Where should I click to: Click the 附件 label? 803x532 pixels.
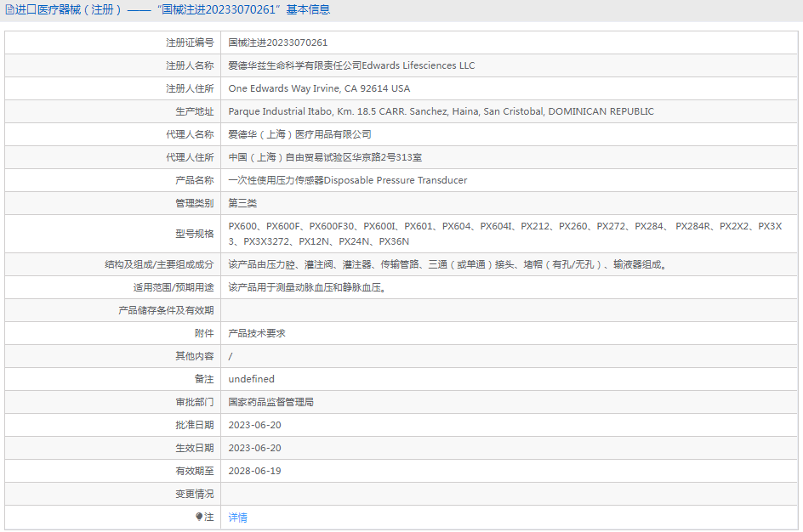[x=204, y=333]
